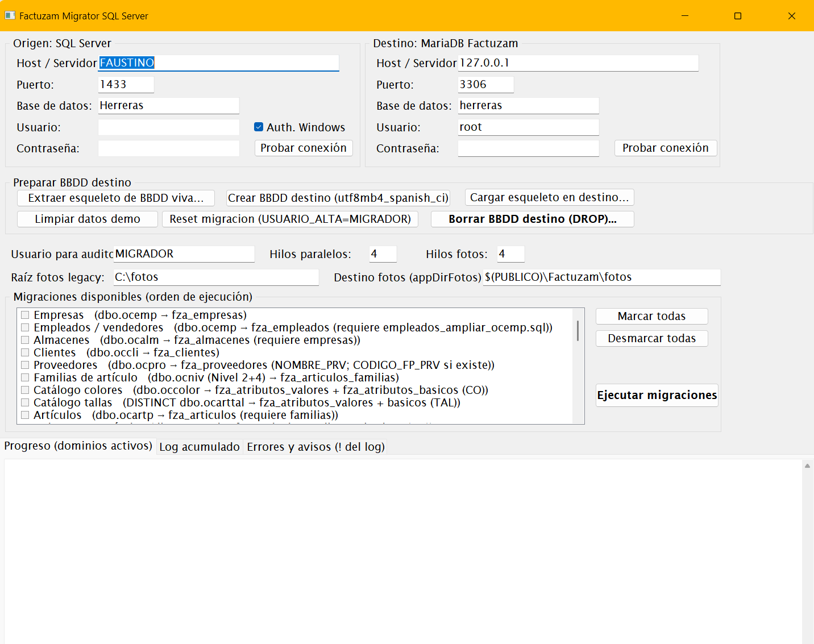
Task: Toggle the Auth. Windows checkbox
Action: point(259,127)
